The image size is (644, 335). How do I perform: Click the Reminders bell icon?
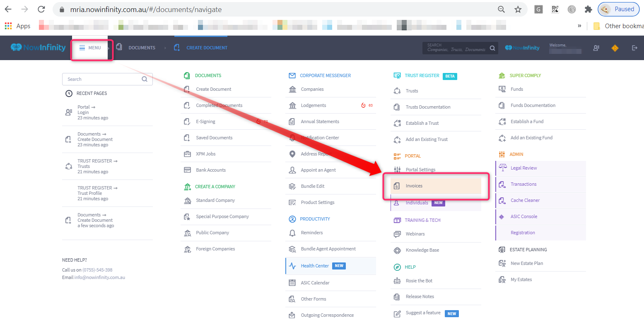click(292, 233)
